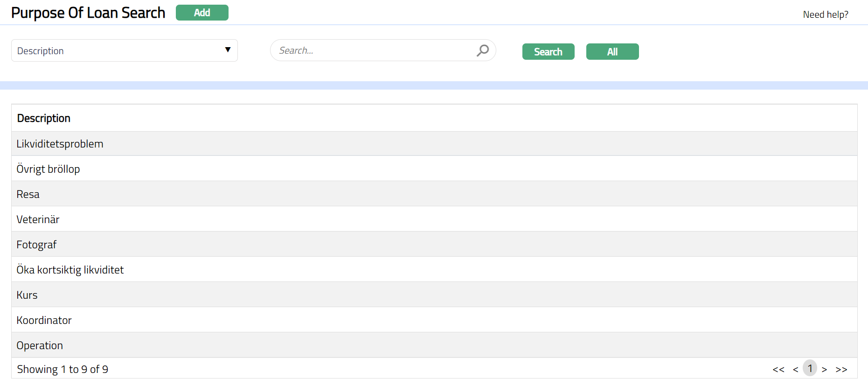The image size is (868, 386).
Task: Select Öka kortsiktig likviditet row
Action: pyautogui.click(x=70, y=270)
